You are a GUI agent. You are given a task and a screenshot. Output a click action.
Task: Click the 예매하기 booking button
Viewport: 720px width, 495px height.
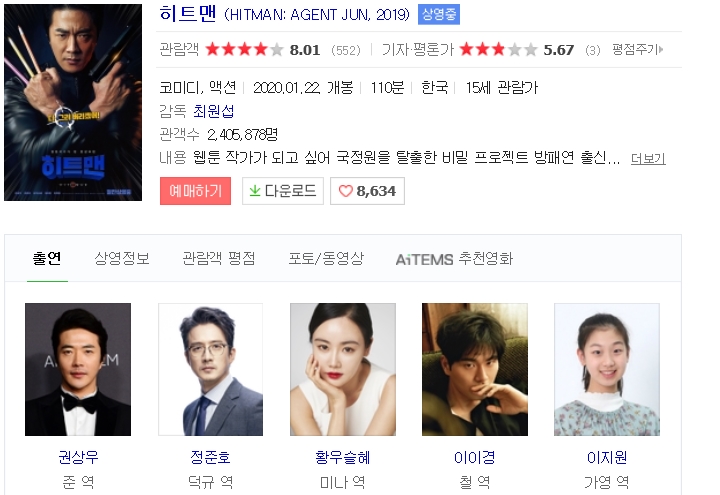196,191
